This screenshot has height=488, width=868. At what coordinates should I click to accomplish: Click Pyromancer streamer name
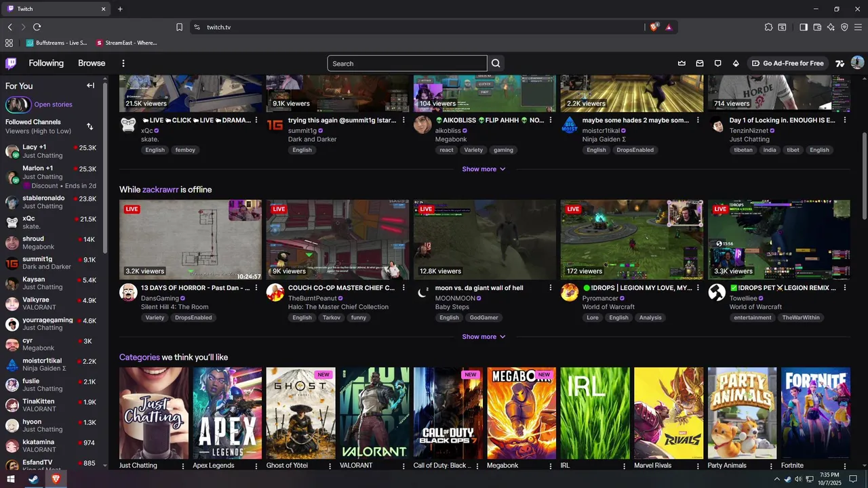[600, 298]
